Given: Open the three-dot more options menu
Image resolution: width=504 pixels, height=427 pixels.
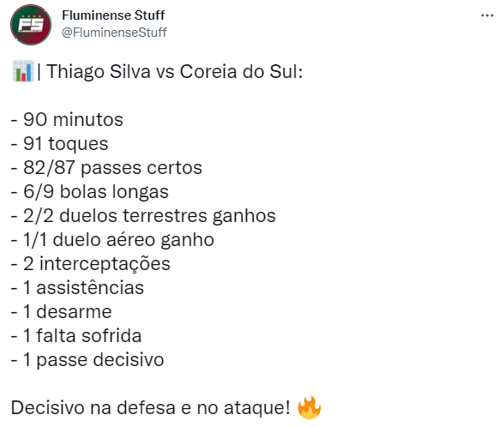Looking at the screenshot, I should [487, 15].
